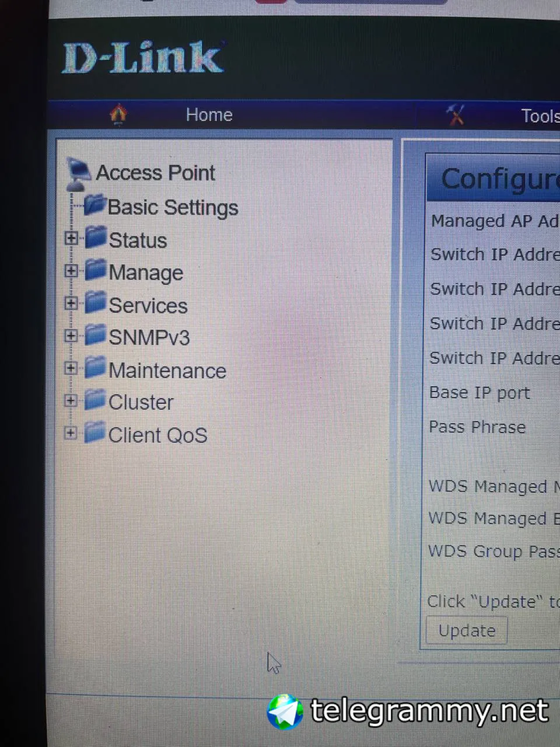Viewport: 560px width, 747px height.
Task: Click the Base IP port label
Action: (480, 393)
